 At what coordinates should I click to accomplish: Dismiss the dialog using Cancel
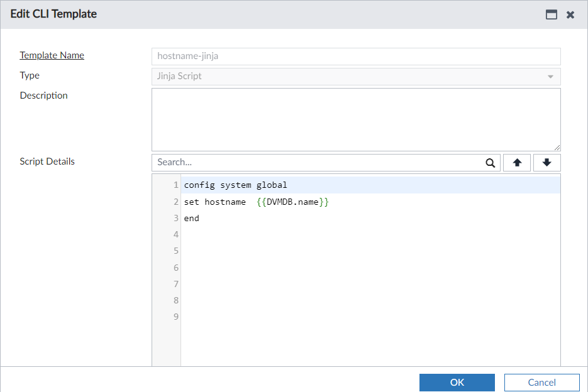tap(541, 382)
